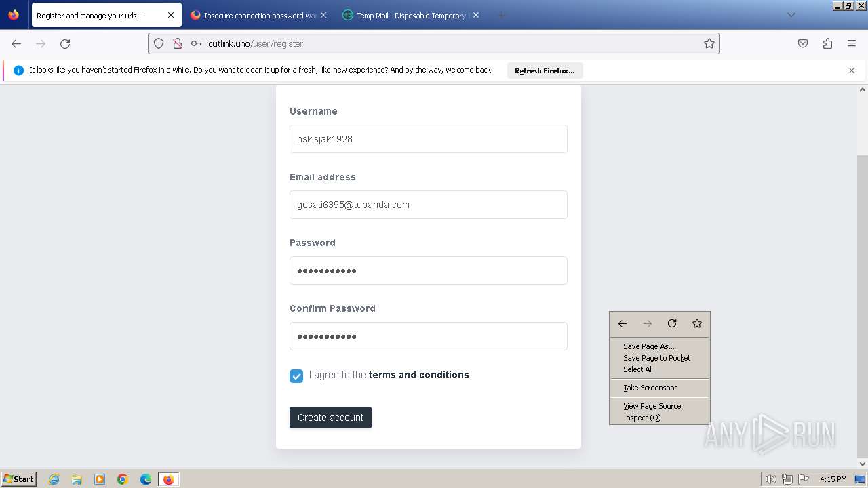Image resolution: width=868 pixels, height=488 pixels.
Task: Launch Microsoft Edge from taskbar
Action: pyautogui.click(x=146, y=479)
